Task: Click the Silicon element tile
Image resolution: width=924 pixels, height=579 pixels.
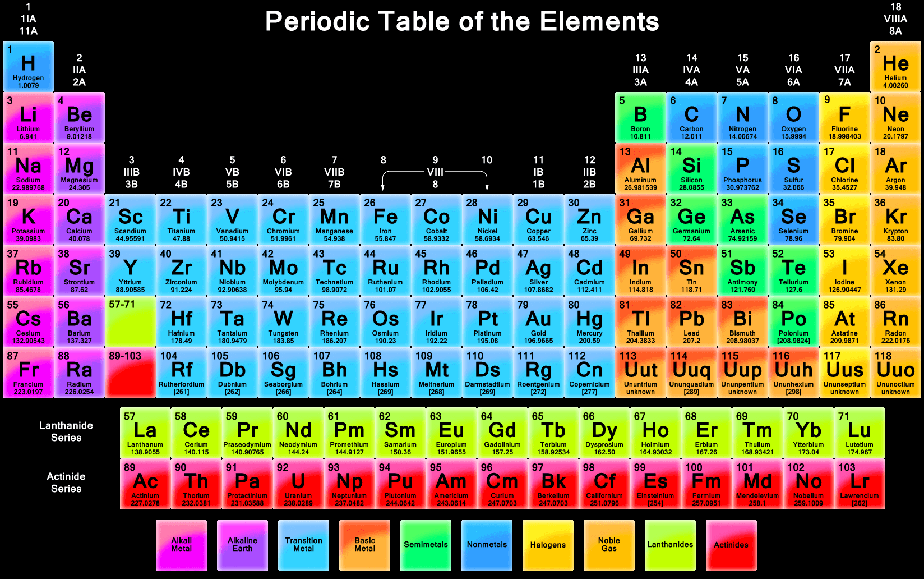Action: click(691, 168)
